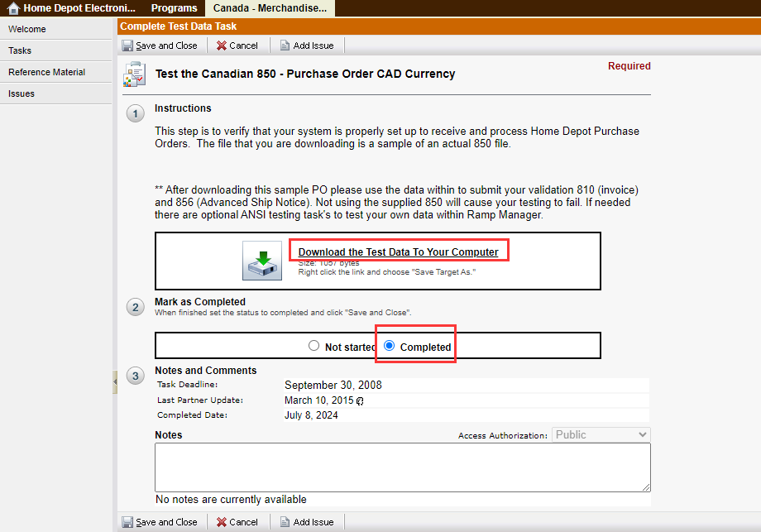Click the bottom Add Issue document icon
The height and width of the screenshot is (532, 761).
coord(285,522)
